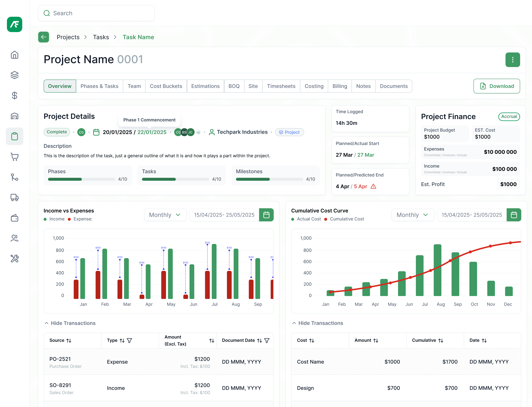Switch to the Phases & Tasks tab
This screenshot has width=532, height=407.
pyautogui.click(x=99, y=86)
